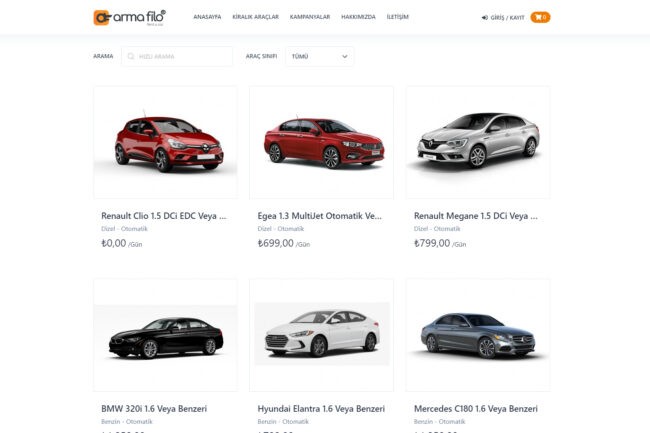Viewport: 650px width, 433px height.
Task: Navigate to Hakkımızda
Action: tap(359, 17)
